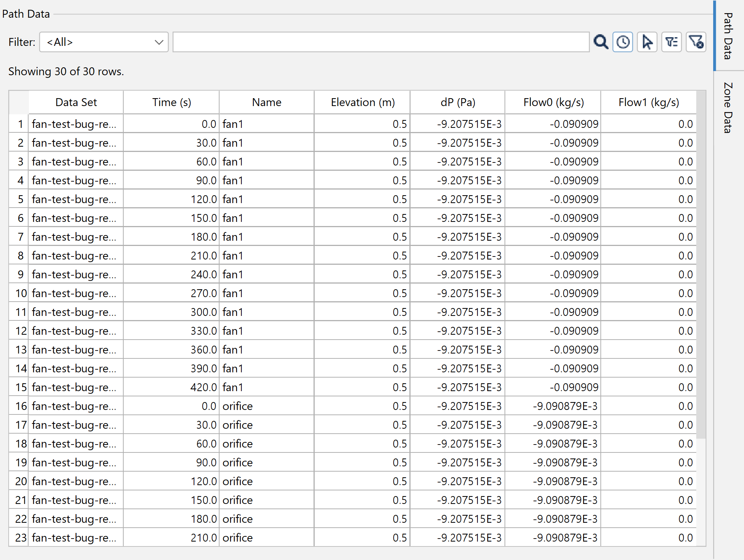Click Flow0 cell -0.090909 in row 3
This screenshot has width=744, height=560.
[x=553, y=161]
